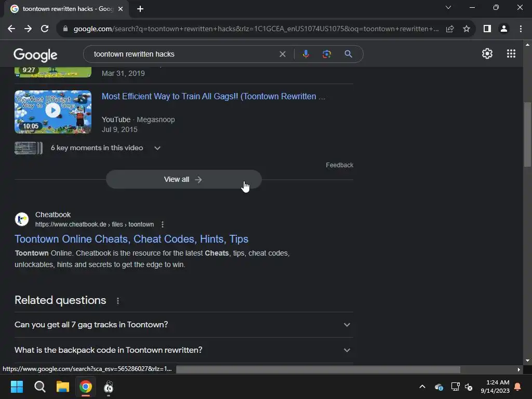532x399 pixels.
Task: Open OneDrive cloud tray icon
Action: pyautogui.click(x=438, y=387)
